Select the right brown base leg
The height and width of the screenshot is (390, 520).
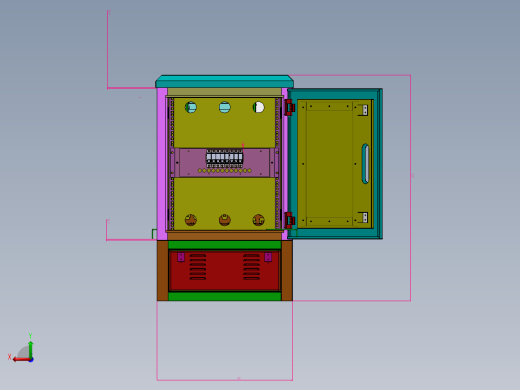click(x=287, y=271)
